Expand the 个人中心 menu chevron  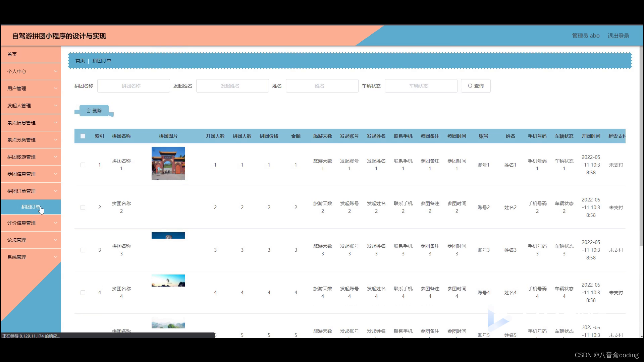coord(56,71)
